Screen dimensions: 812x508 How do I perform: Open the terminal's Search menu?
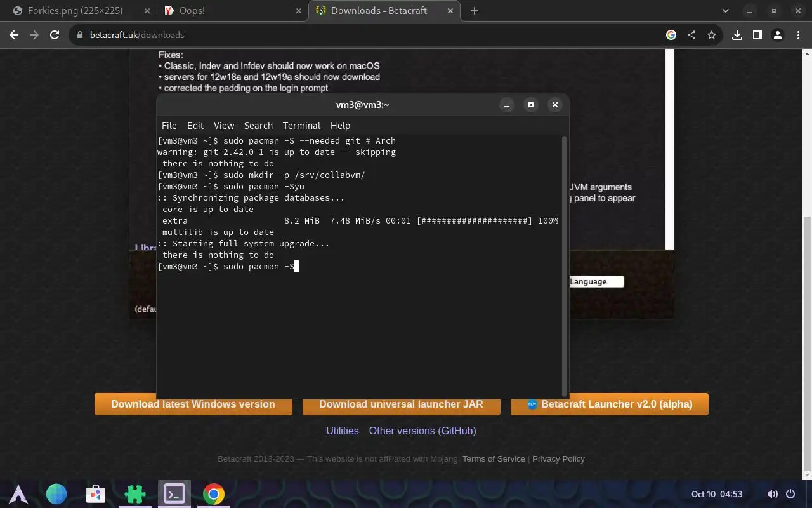258,126
